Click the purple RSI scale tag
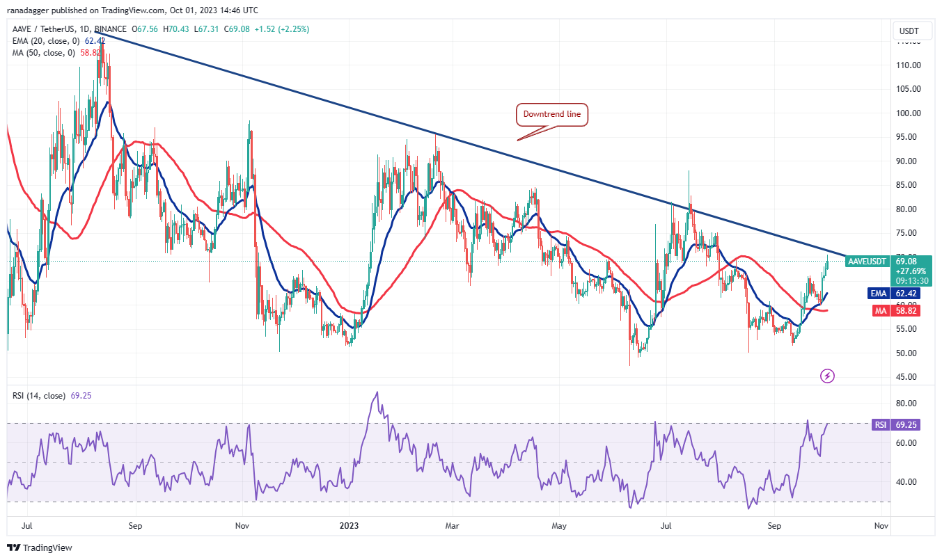942x560 pixels. (x=880, y=424)
